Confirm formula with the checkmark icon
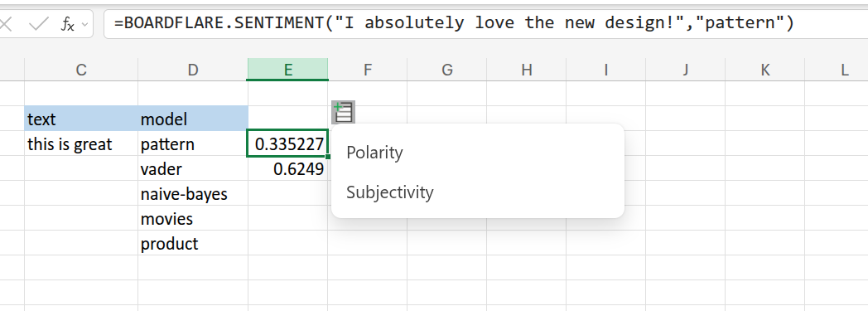868x311 pixels. point(38,24)
